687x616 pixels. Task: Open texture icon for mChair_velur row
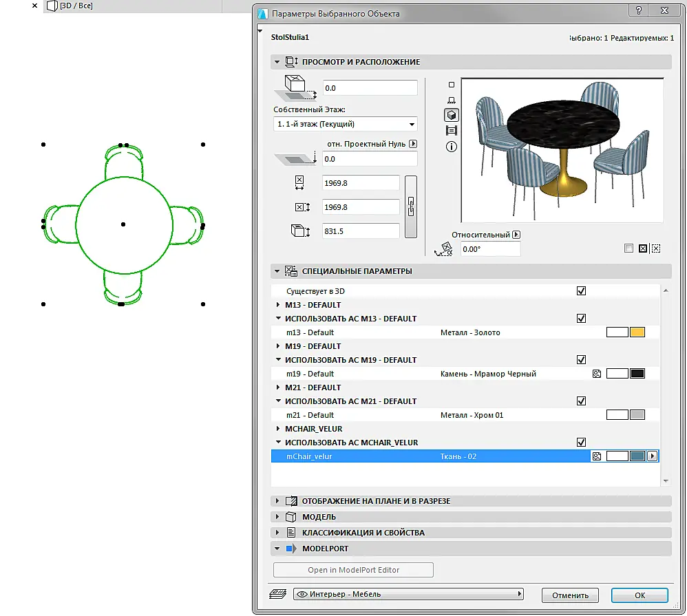pos(596,456)
